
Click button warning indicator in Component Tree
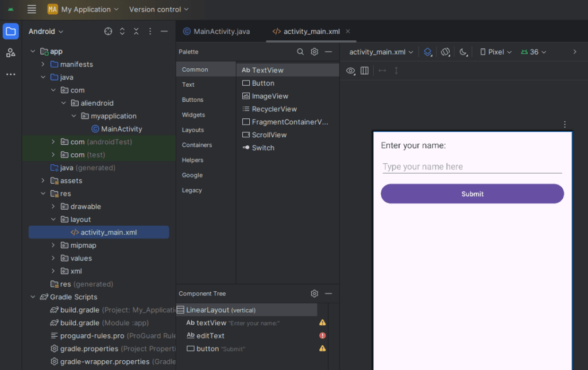coord(322,348)
